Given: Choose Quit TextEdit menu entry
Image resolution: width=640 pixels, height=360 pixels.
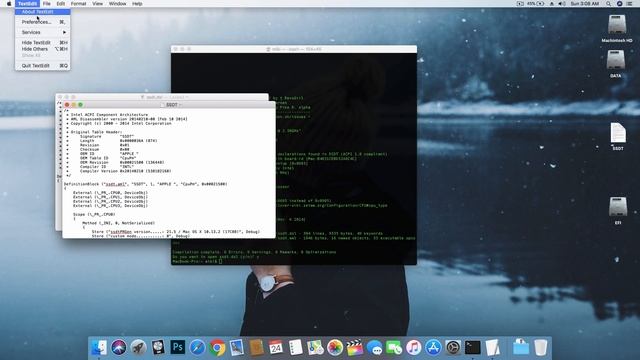Looking at the screenshot, I should [x=42, y=66].
